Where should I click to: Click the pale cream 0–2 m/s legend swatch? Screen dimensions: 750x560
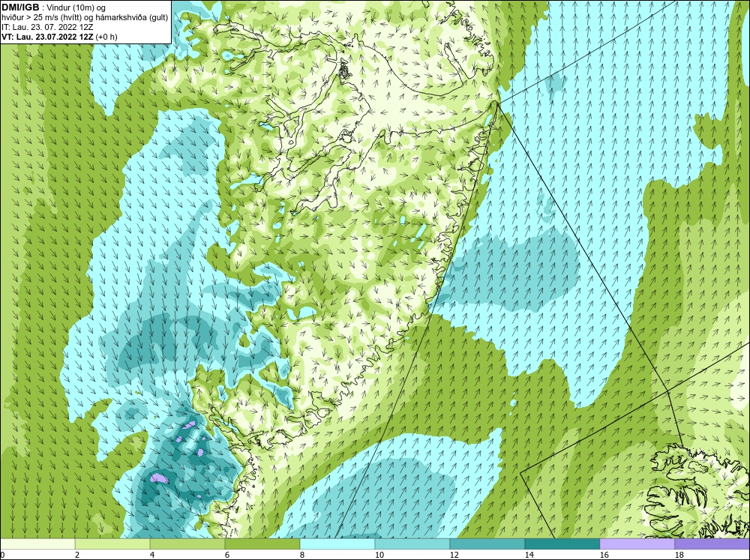pyautogui.click(x=37, y=544)
